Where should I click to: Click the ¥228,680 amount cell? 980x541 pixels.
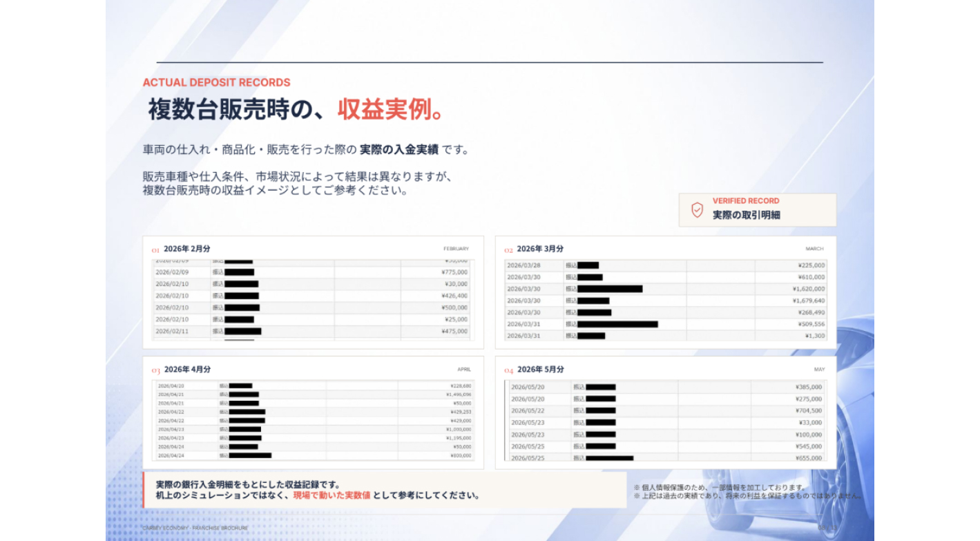pos(461,386)
